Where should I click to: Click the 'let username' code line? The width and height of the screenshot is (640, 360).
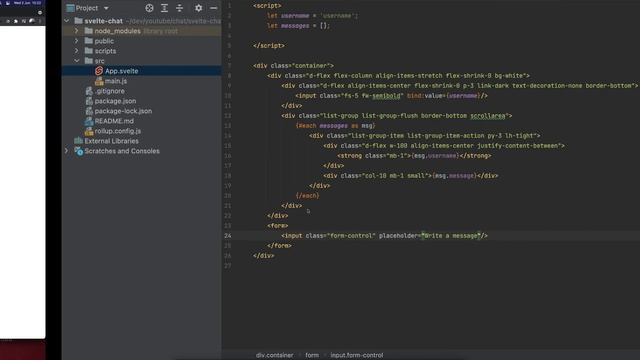pyautogui.click(x=312, y=16)
